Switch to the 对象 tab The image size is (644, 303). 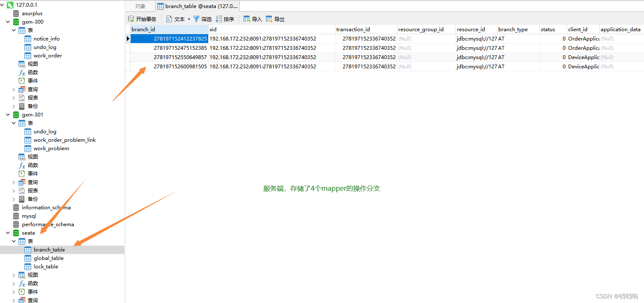click(140, 6)
